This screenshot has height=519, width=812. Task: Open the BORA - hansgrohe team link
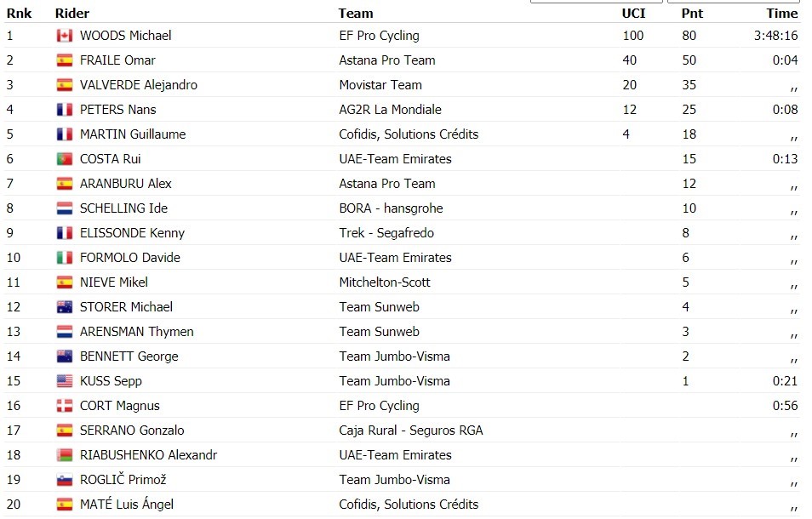(391, 208)
